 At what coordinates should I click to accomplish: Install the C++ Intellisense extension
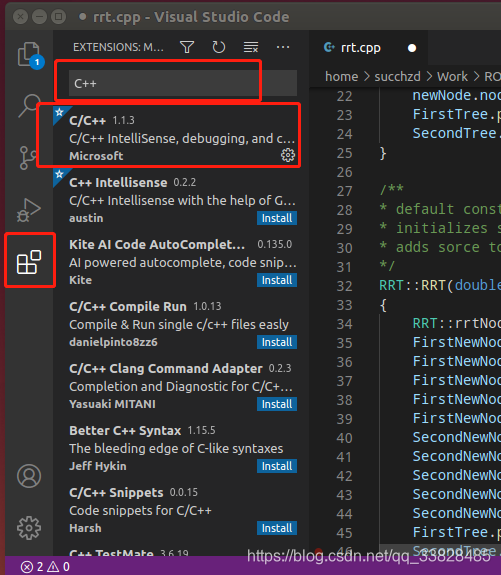click(277, 218)
